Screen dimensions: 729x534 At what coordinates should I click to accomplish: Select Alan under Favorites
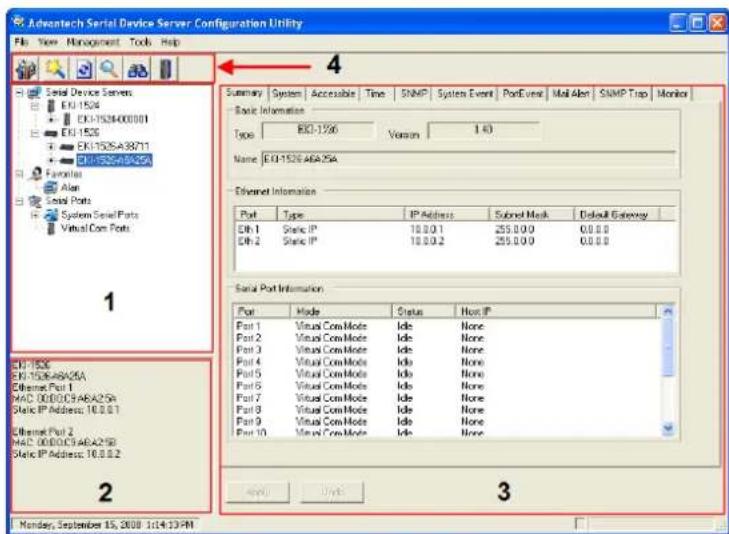pos(70,187)
